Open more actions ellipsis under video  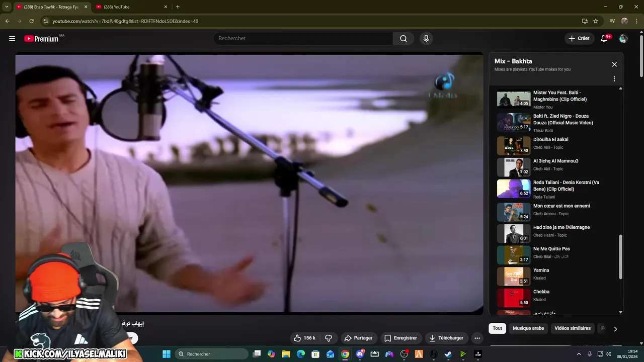[477, 338]
